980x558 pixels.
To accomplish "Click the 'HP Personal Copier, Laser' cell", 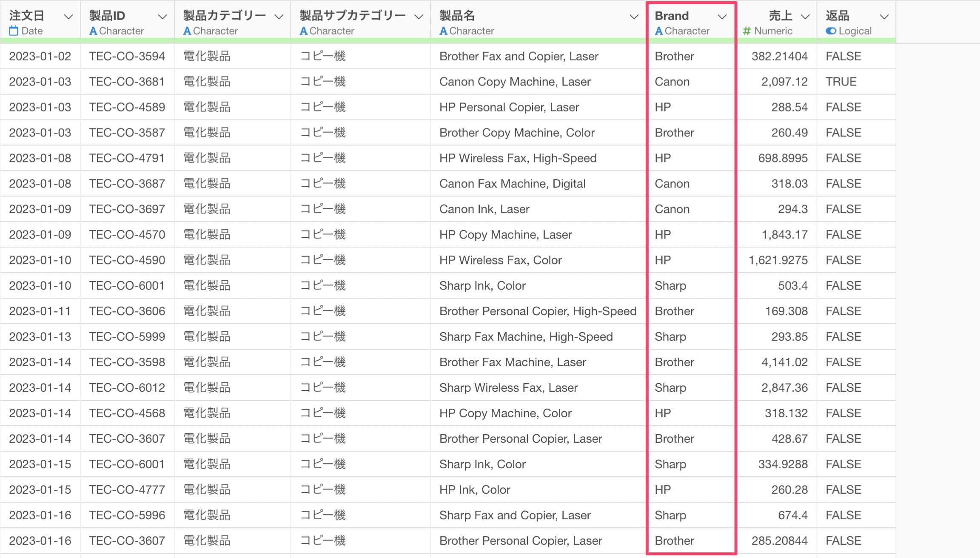I will pos(538,107).
